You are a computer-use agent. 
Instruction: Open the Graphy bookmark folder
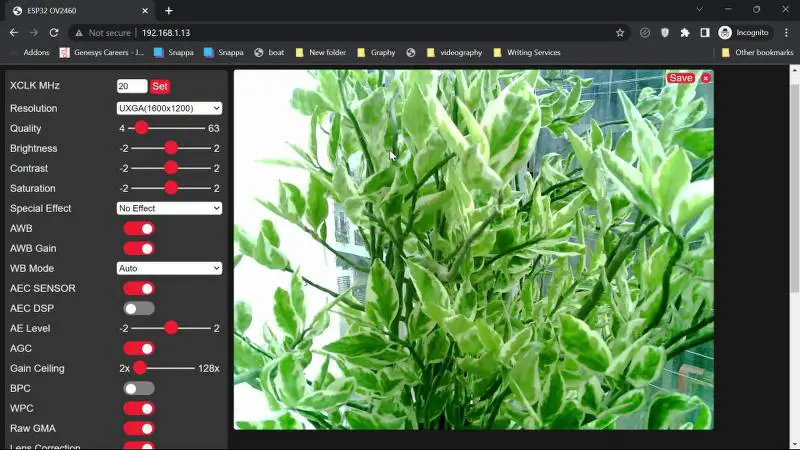pos(376,53)
